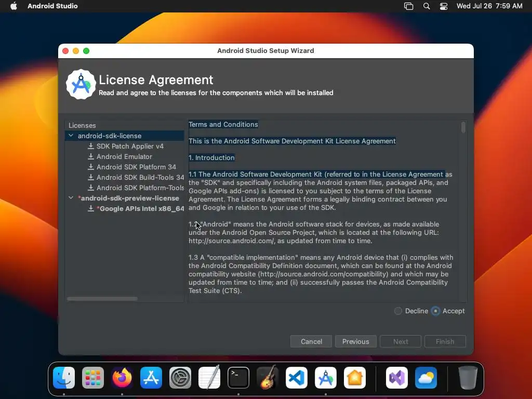Open Control Center in the menu bar
The image size is (532, 399).
[x=444, y=6]
